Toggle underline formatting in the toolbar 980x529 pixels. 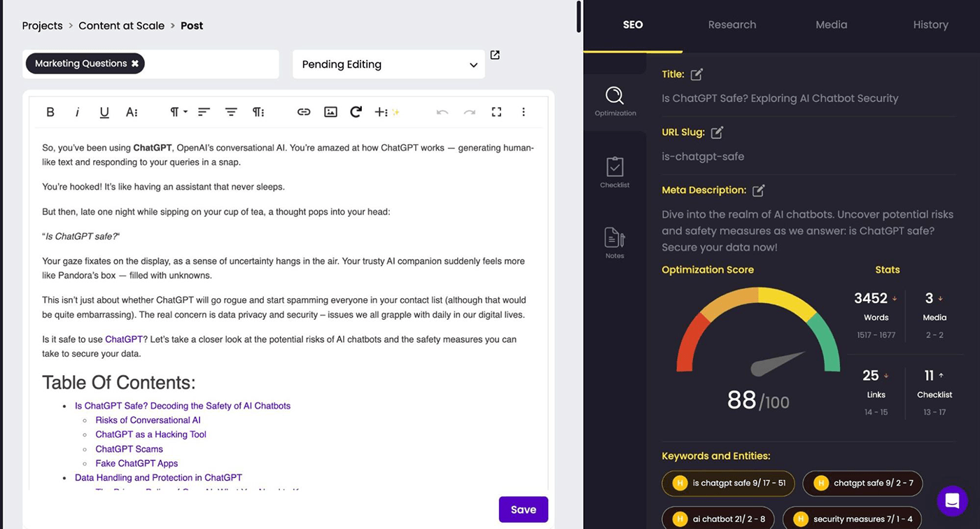(104, 112)
